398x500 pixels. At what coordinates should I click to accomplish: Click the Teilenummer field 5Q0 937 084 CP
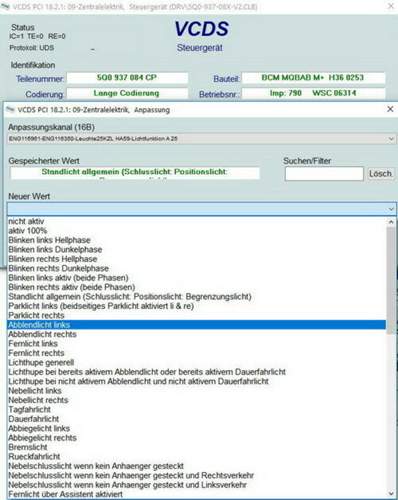[127, 78]
